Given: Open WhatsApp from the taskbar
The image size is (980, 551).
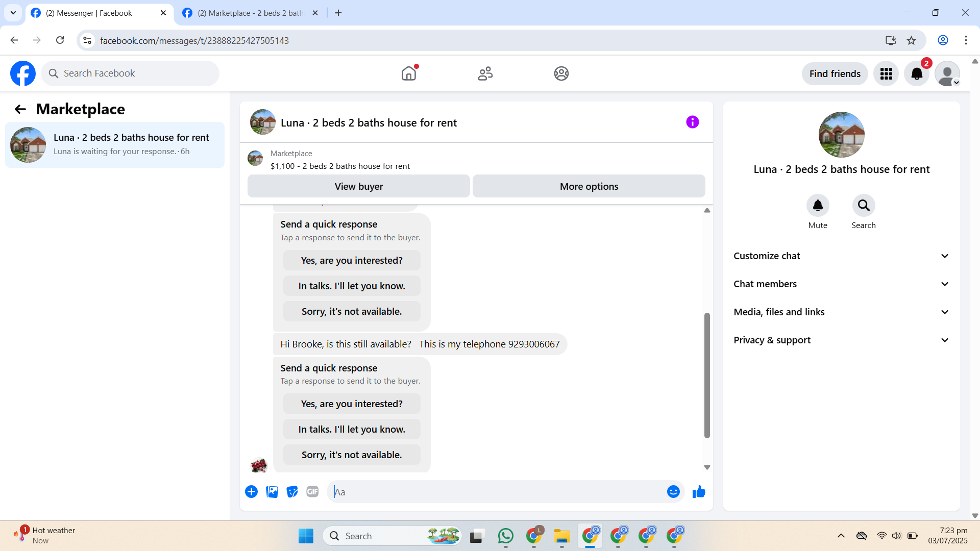Looking at the screenshot, I should click(x=505, y=536).
